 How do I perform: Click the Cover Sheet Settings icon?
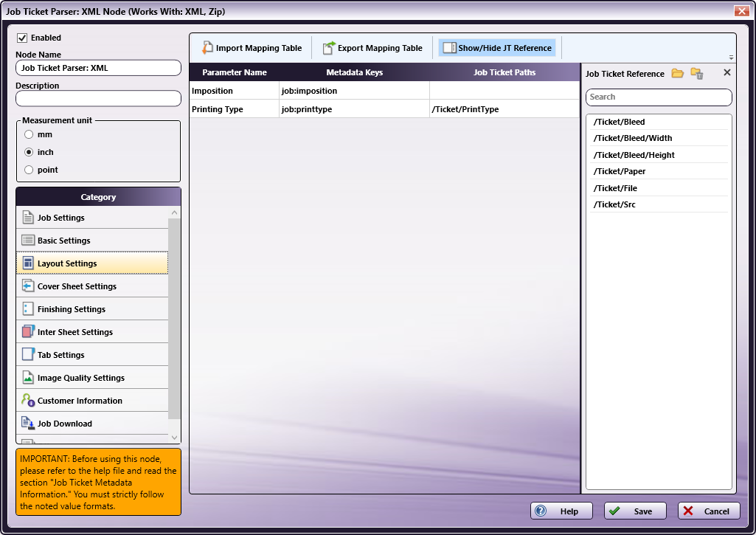coord(28,286)
